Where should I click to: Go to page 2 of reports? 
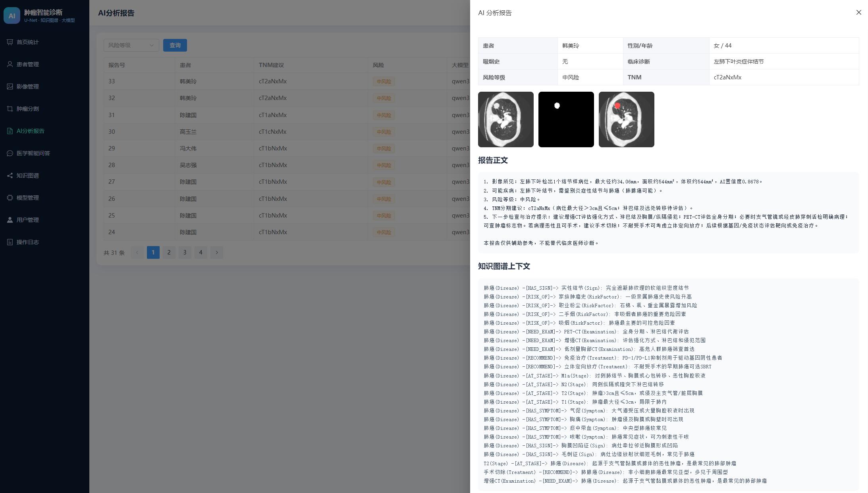pyautogui.click(x=169, y=252)
